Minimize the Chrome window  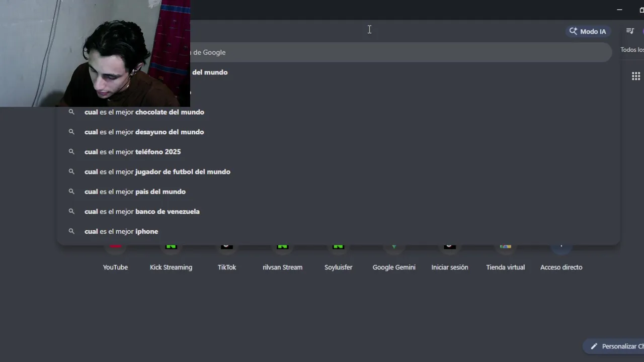pyautogui.click(x=619, y=10)
